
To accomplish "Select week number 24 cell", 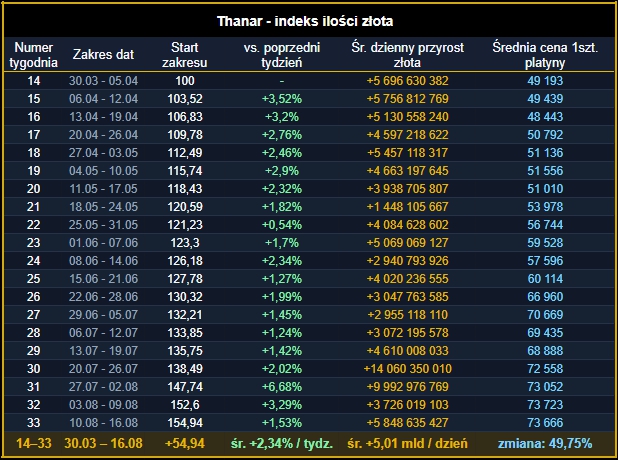I will (34, 261).
